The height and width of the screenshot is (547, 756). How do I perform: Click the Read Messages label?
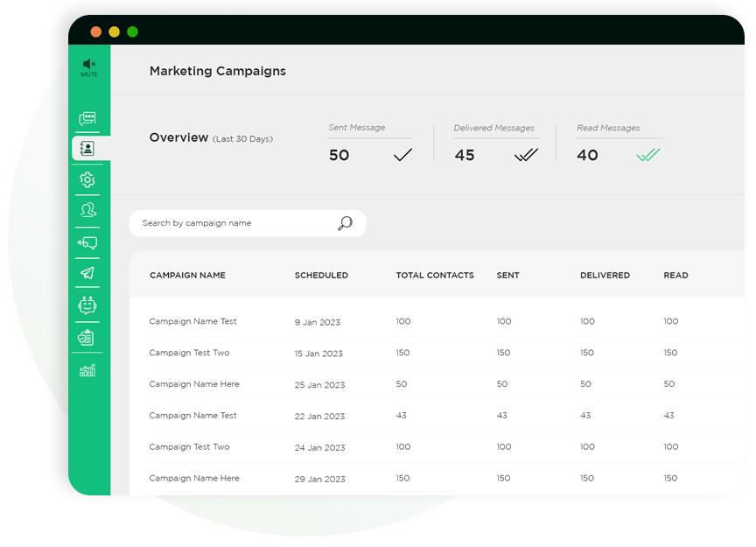pyautogui.click(x=608, y=128)
